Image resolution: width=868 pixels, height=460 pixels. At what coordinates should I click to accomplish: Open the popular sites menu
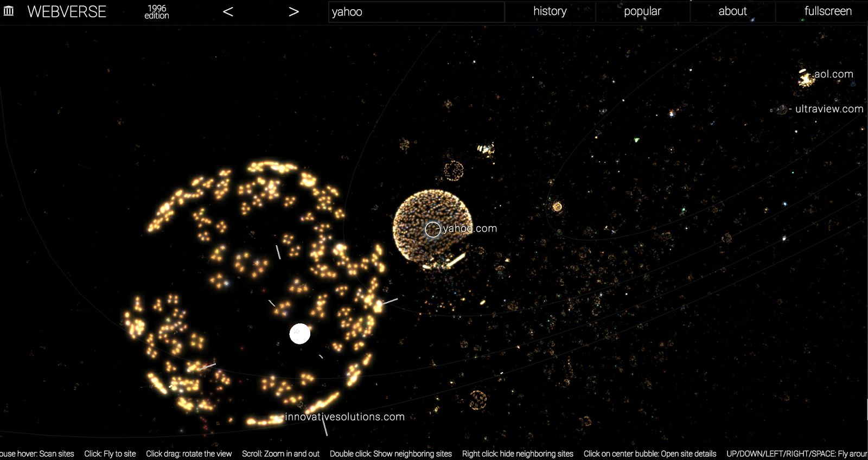pyautogui.click(x=642, y=11)
